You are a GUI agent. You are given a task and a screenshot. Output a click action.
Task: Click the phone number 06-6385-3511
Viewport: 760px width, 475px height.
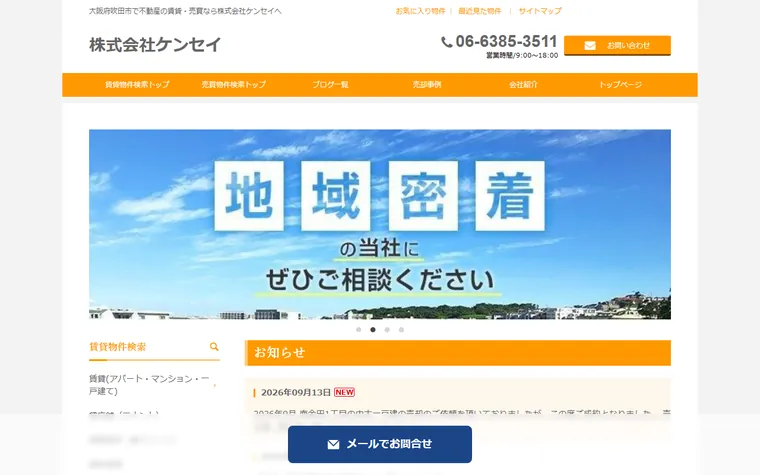[506, 41]
